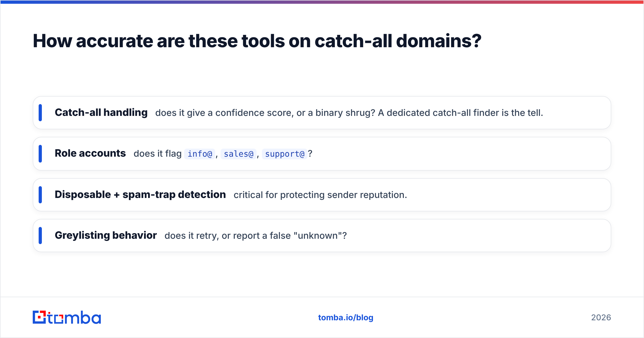Screen dimensions: 644x338
Task: Select the "Catch-all handling" bold label
Action: (101, 113)
